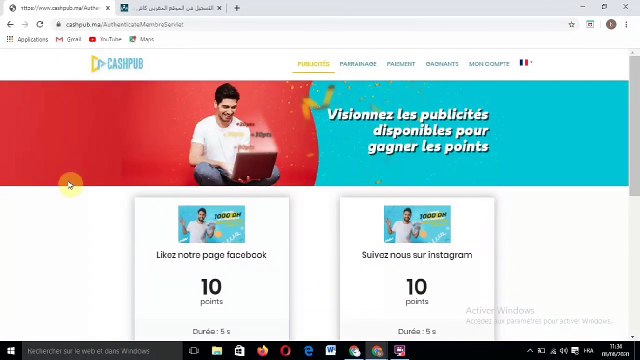Click the Windows taskbar search box
This screenshot has height=360, width=640.
click(102, 351)
